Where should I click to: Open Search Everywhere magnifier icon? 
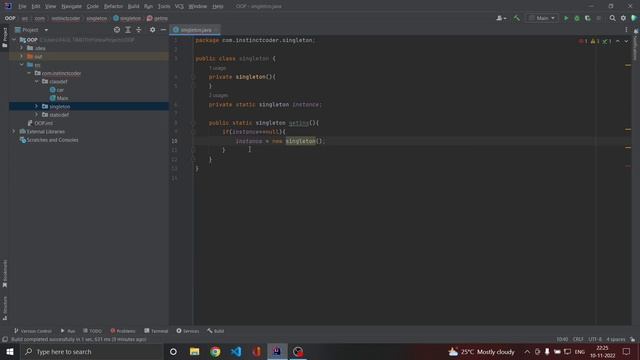(612, 18)
